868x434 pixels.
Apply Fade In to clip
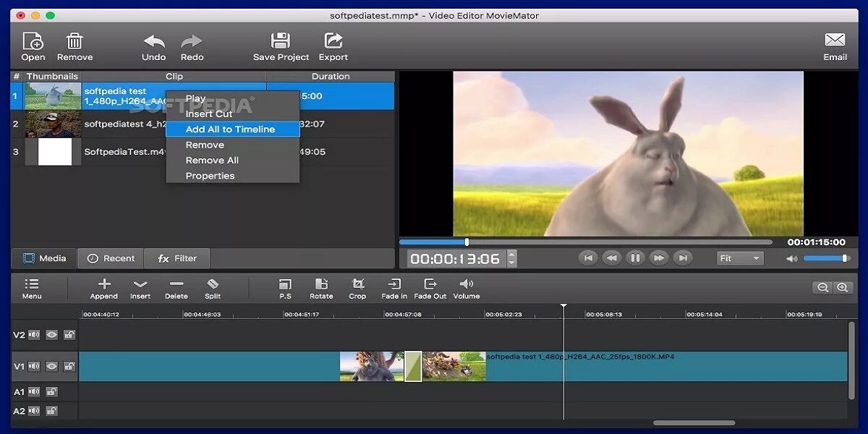tap(393, 284)
